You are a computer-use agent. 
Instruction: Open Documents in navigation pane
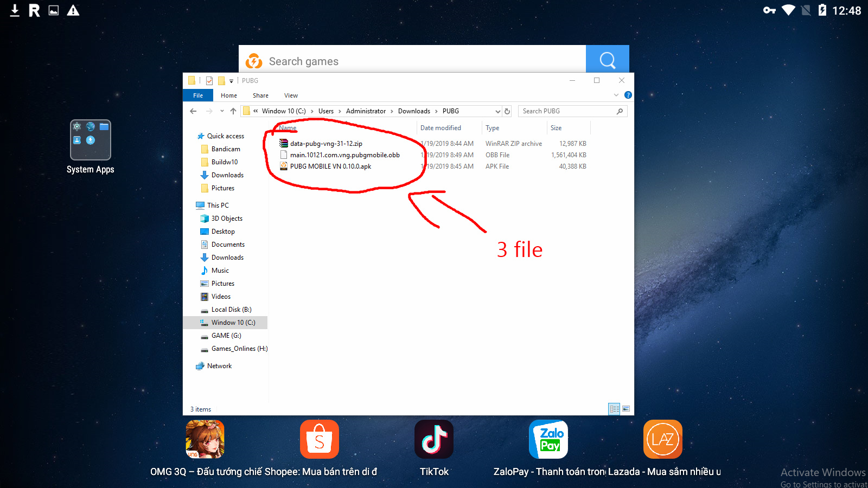(x=228, y=245)
